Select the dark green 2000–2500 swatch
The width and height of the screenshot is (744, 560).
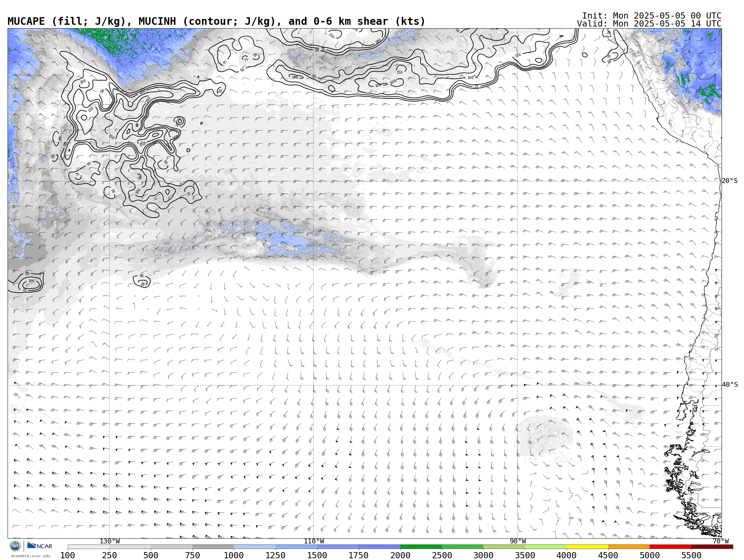point(421,547)
